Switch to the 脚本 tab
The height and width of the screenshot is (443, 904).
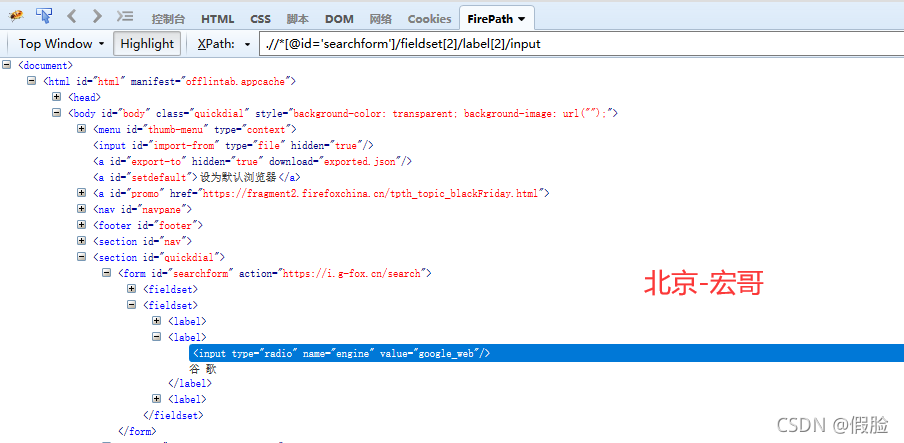297,19
